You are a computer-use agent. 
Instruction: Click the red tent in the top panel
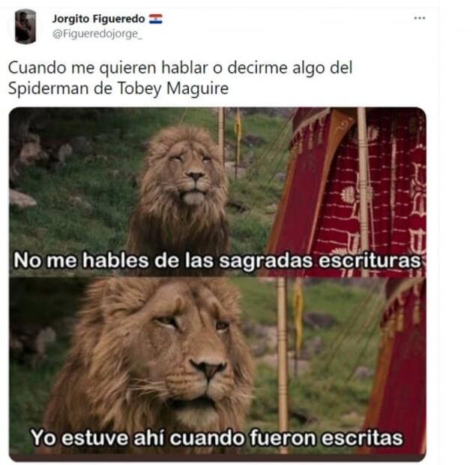pos(349,192)
